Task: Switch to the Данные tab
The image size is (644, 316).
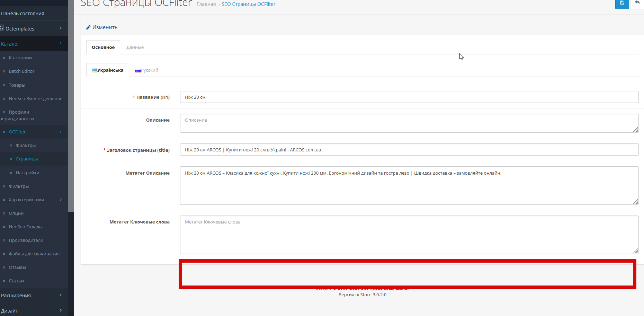Action: point(135,47)
